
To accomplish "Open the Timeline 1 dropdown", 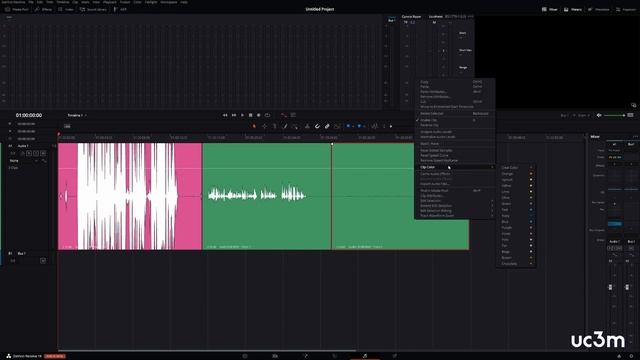I will [77, 116].
